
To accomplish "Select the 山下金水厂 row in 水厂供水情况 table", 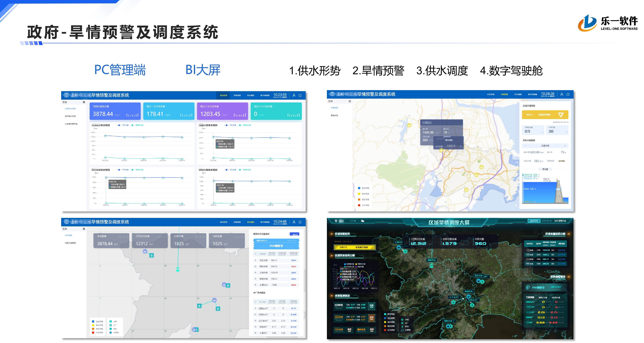I will (x=276, y=321).
